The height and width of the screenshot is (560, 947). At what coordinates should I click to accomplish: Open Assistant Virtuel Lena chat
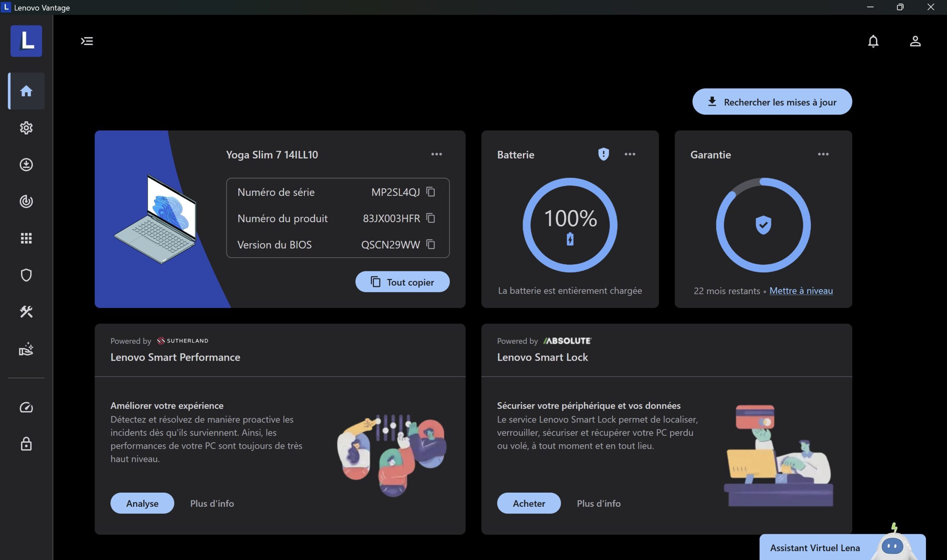point(815,547)
